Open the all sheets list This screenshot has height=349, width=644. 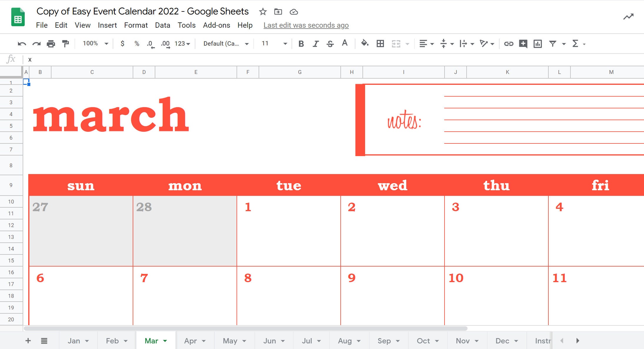[x=44, y=341]
